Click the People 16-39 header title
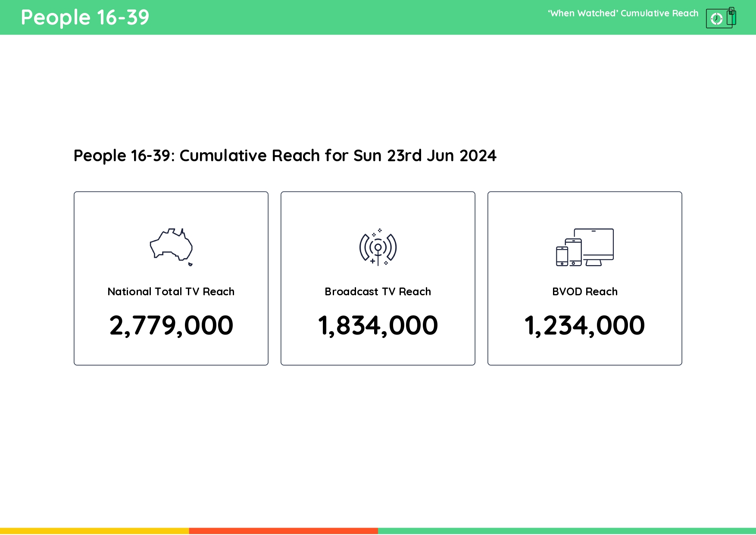The width and height of the screenshot is (756, 535). pyautogui.click(x=84, y=17)
